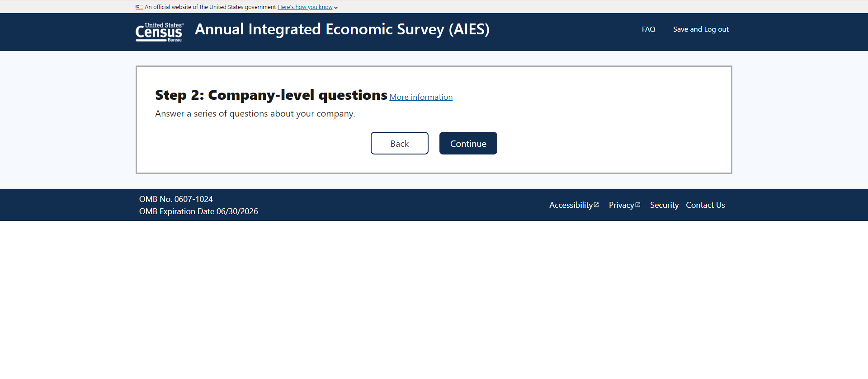Screen dimensions: 868x379
Task: Click the Step 2 Company-level questions heading
Action: point(271,95)
